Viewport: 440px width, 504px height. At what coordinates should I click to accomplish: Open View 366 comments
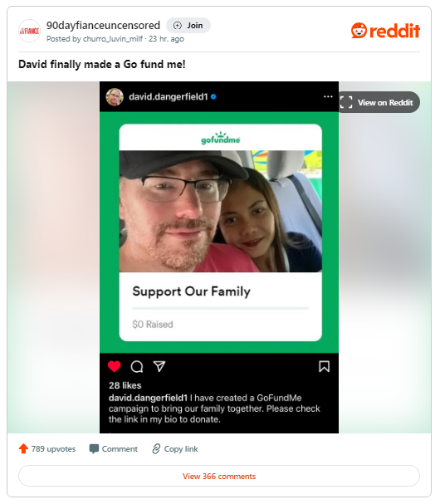coord(219,476)
